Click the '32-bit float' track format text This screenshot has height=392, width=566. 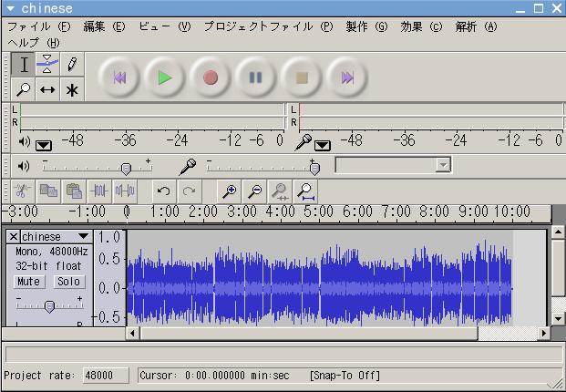pos(48,266)
